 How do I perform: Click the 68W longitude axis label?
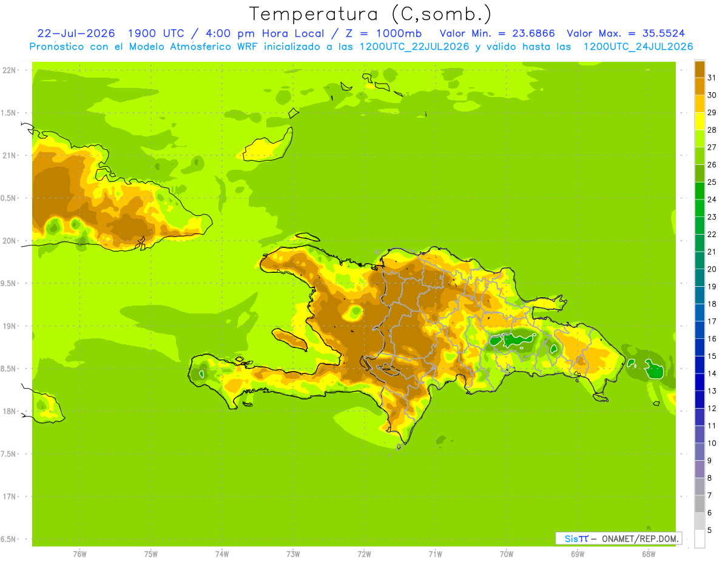pyautogui.click(x=648, y=554)
